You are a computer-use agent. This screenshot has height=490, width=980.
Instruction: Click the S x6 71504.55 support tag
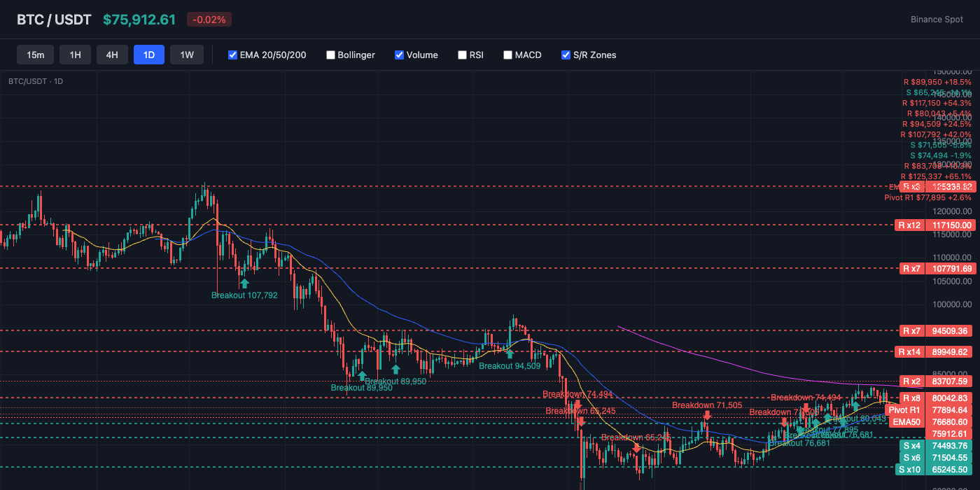click(x=935, y=458)
